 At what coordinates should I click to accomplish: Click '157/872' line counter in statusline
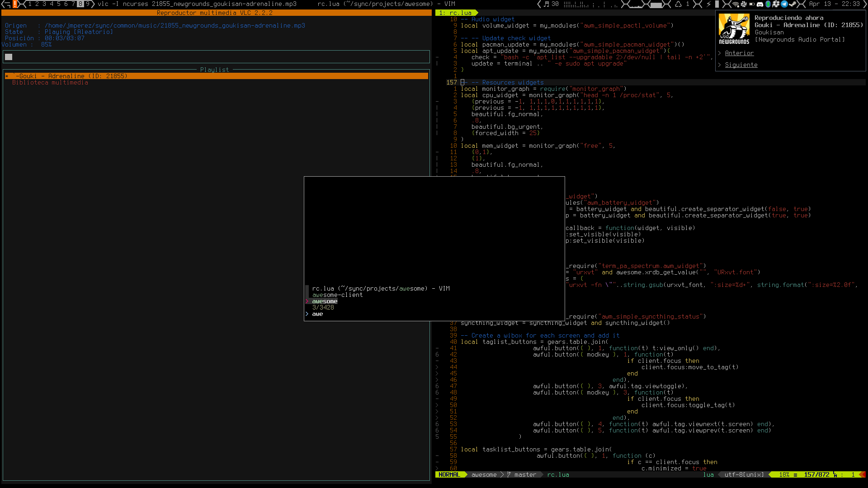816,475
